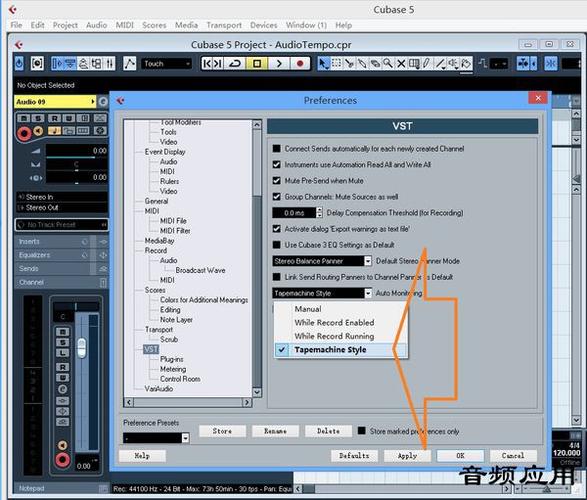The height and width of the screenshot is (500, 587).
Task: Toggle Record Enable on Audio 09 inspector
Action: (24, 133)
